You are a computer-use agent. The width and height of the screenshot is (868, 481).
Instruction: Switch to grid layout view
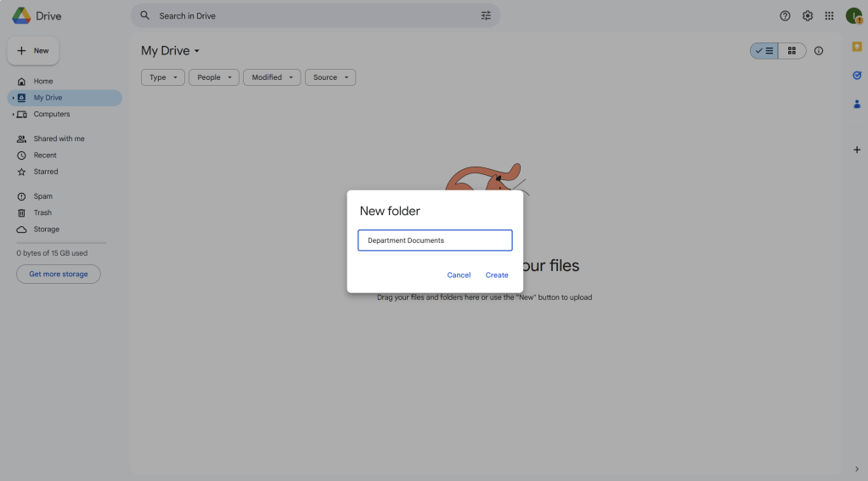click(792, 51)
